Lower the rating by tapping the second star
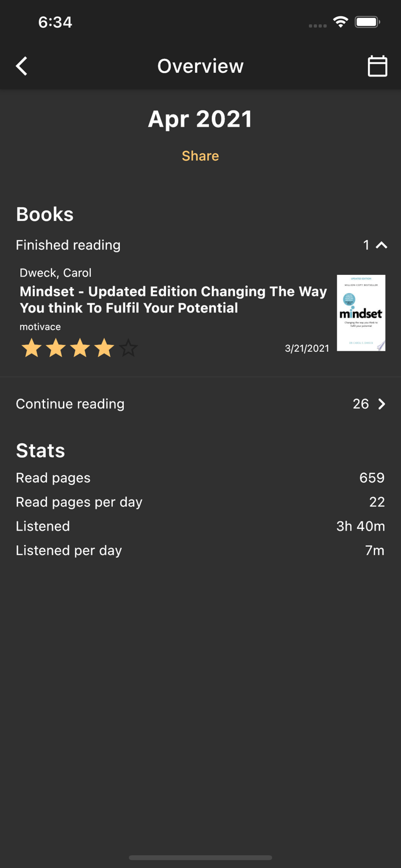401x868 pixels. pos(56,348)
